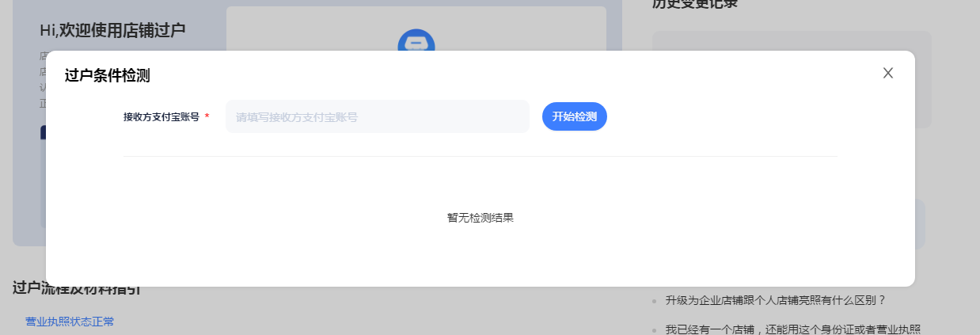The image size is (980, 335).
Task: Click the 暂无检测结果 empty-state text
Action: 480,218
